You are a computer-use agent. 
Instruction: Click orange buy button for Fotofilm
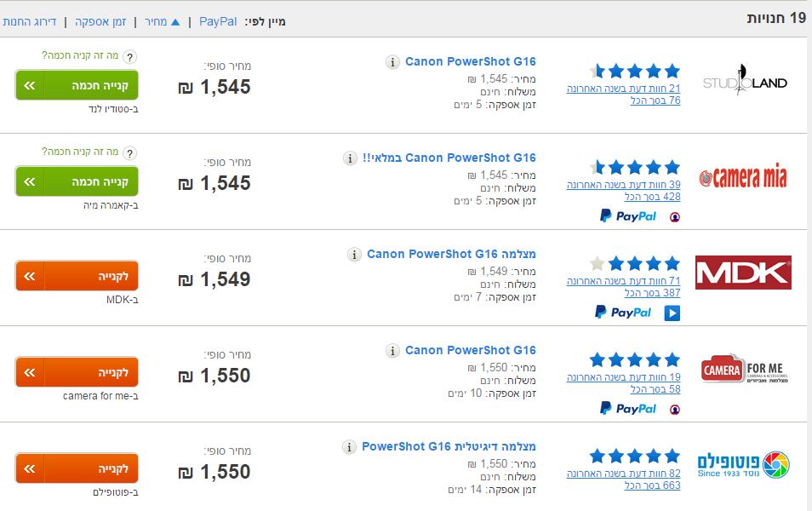click(77, 469)
